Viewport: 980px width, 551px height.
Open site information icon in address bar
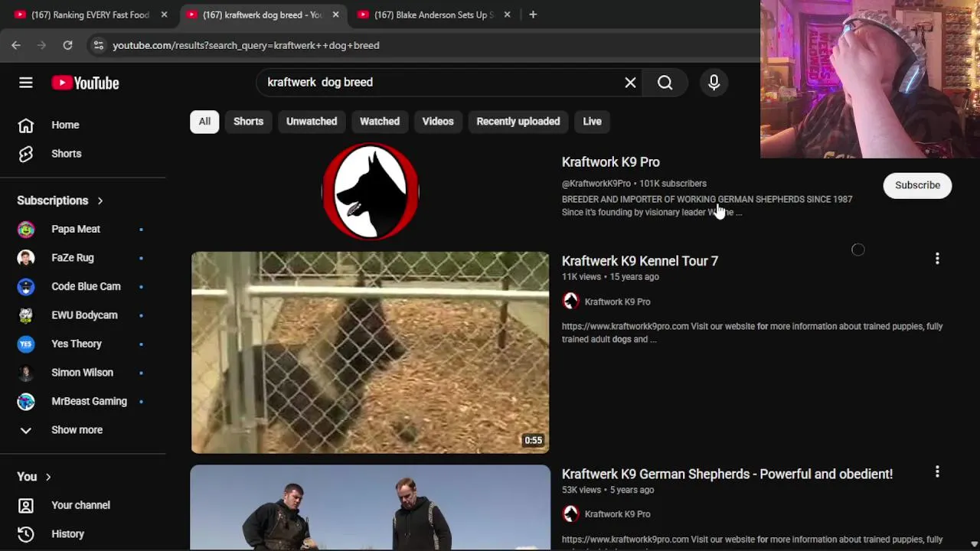tap(98, 45)
